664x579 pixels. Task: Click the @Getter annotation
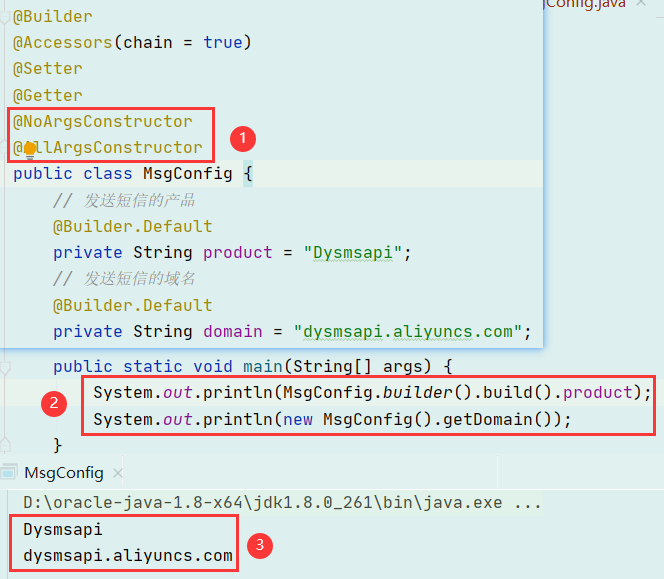click(48, 95)
